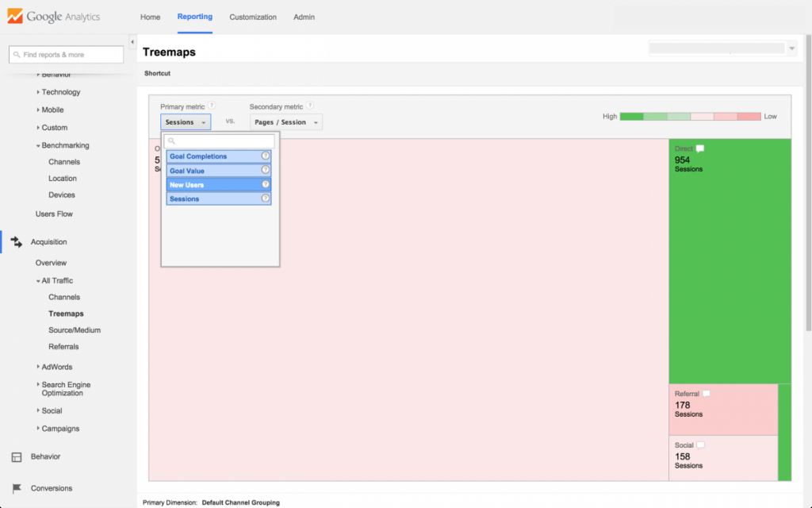812x508 pixels.
Task: Switch to the Reporting tab
Action: 195,17
